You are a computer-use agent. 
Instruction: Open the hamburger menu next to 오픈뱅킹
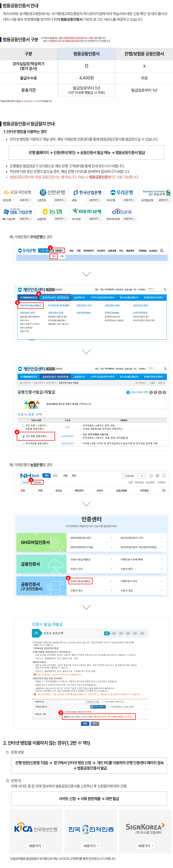click(x=164, y=490)
